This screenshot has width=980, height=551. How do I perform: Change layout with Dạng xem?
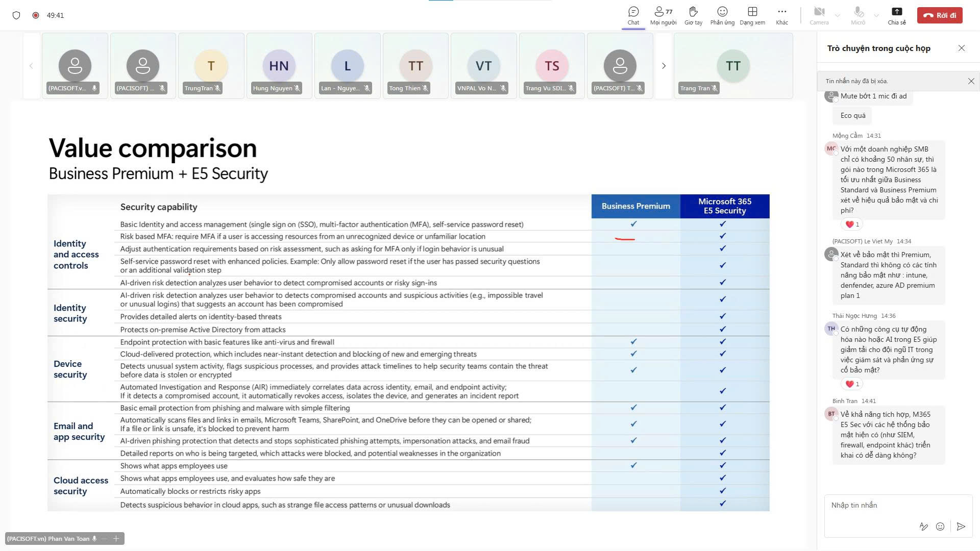coord(752,15)
